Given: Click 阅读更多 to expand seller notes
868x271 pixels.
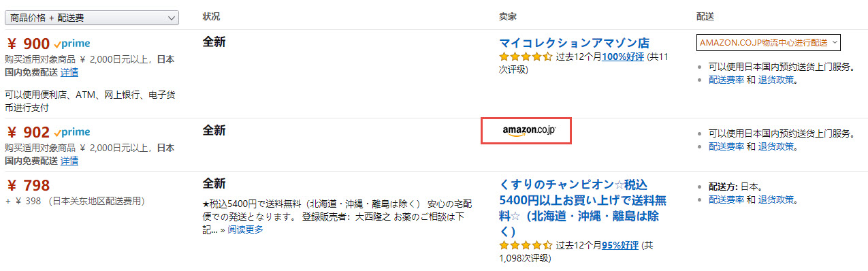Looking at the screenshot, I should tap(245, 229).
